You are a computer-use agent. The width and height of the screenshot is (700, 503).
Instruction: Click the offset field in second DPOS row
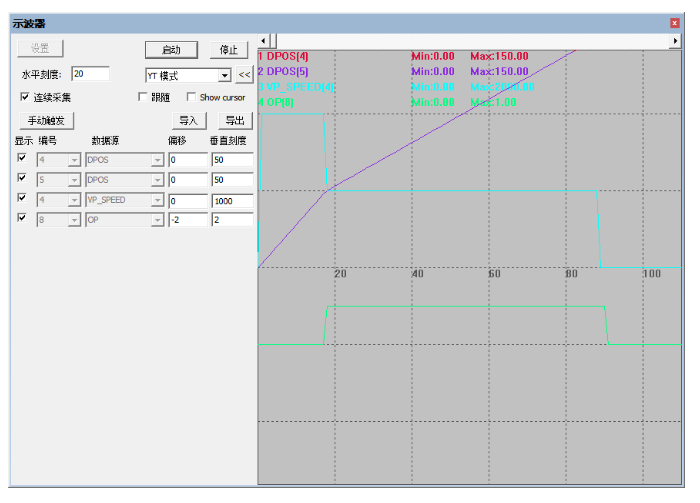point(188,180)
